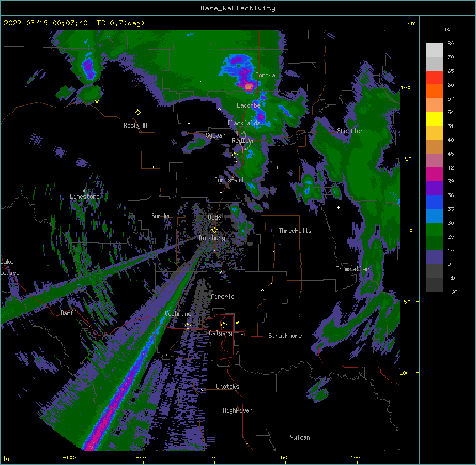
Task: Click the dBZ legend heading
Action: click(447, 29)
